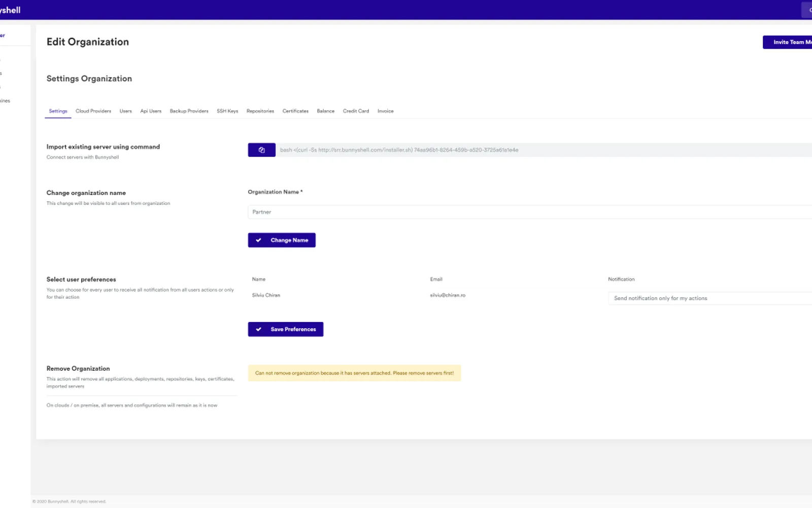
Task: Expand the Notification preference dropdown
Action: pos(710,298)
